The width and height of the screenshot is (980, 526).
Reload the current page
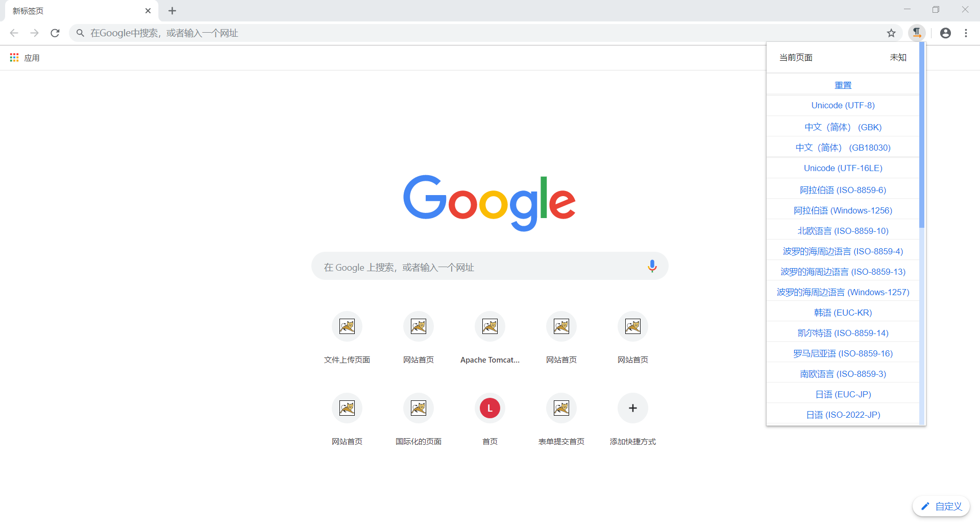55,33
